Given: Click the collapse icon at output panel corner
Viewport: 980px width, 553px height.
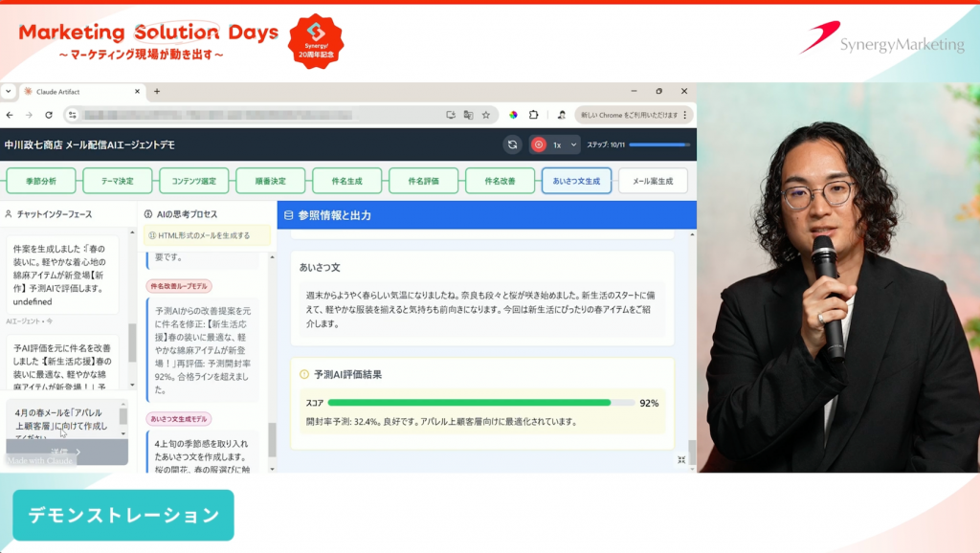Looking at the screenshot, I should coord(681,460).
